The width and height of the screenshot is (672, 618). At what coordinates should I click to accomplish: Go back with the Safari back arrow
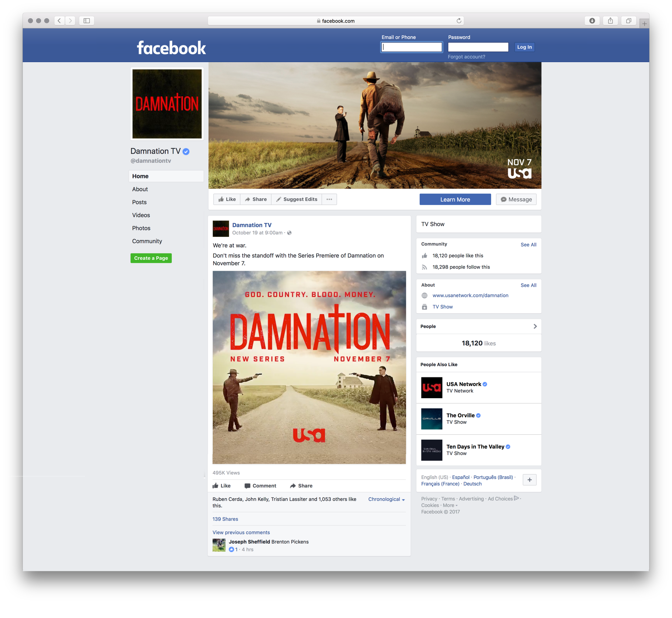(x=59, y=21)
